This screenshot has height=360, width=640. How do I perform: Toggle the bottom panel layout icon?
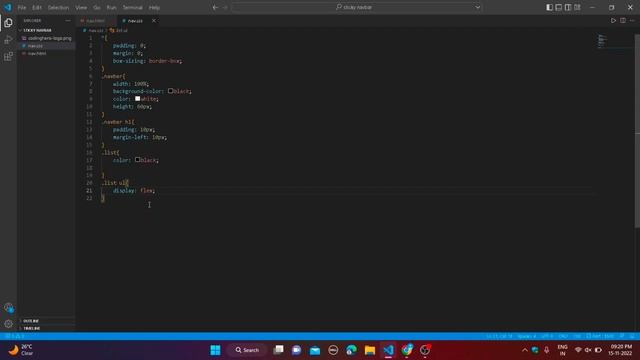point(559,7)
